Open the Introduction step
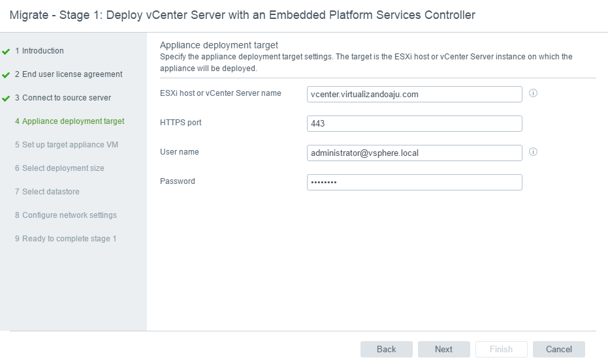 [x=39, y=51]
